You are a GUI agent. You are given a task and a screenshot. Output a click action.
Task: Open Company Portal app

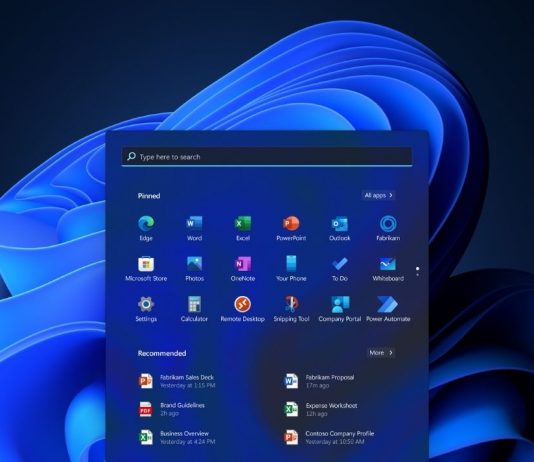point(340,309)
